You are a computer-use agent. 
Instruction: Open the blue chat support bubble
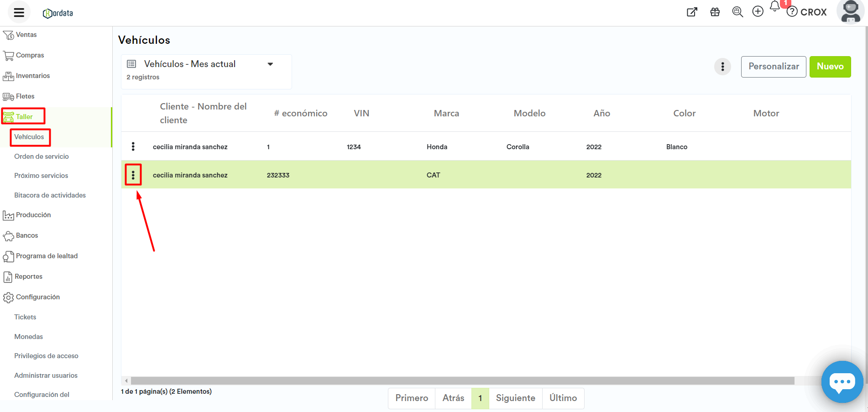(x=842, y=381)
